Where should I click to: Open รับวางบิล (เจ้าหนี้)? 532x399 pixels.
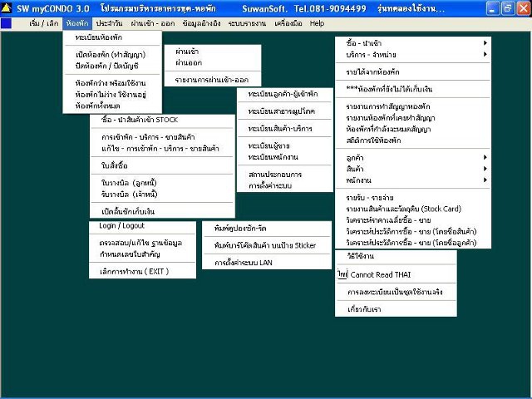point(162,194)
